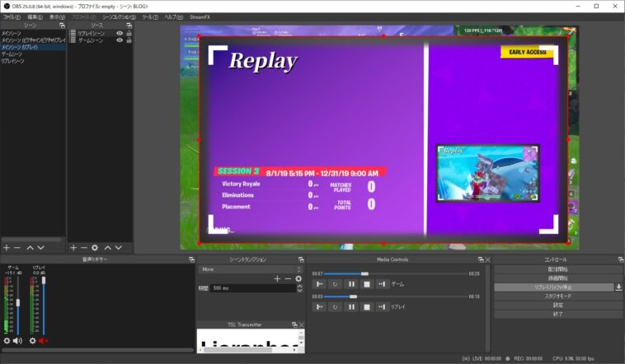Close the Media Controls dock

coord(487,259)
